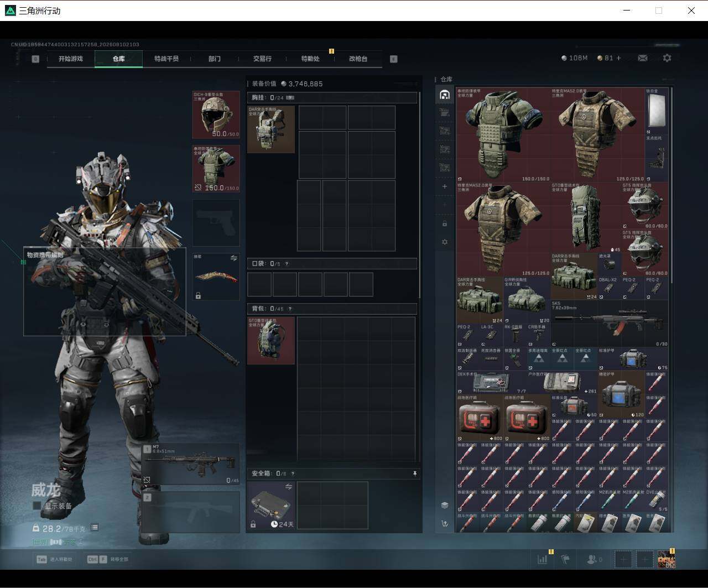This screenshot has width=708, height=588.
Task: Select the DBAL-X2 laser item
Action: click(609, 288)
